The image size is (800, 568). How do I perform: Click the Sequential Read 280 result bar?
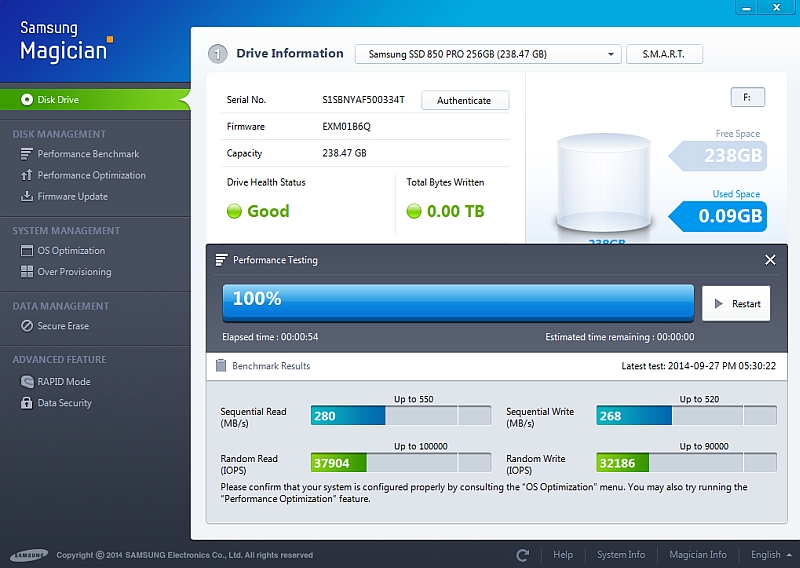click(x=401, y=415)
